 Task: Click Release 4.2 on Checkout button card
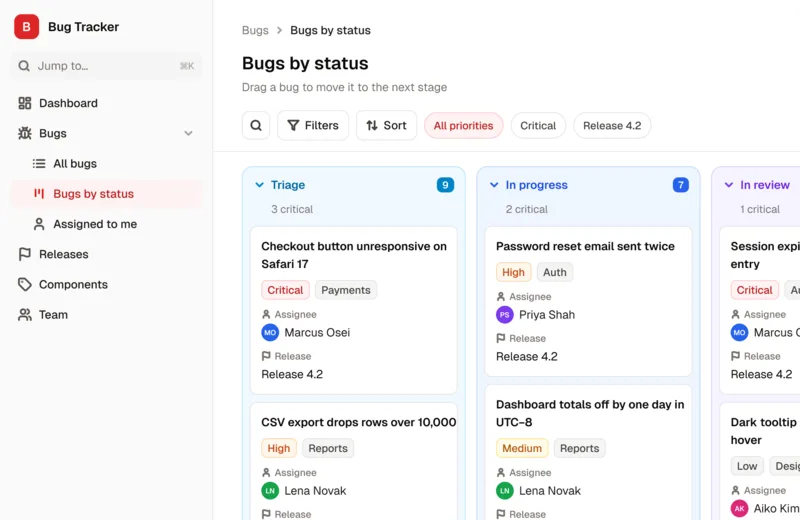tap(292, 374)
